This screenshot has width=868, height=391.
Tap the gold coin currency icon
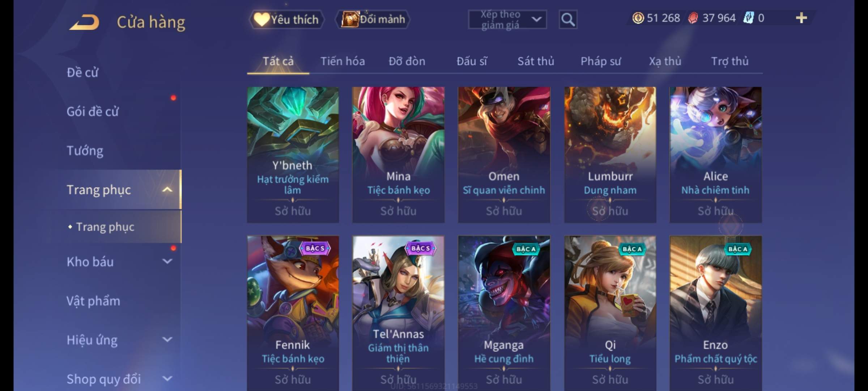pyautogui.click(x=638, y=18)
